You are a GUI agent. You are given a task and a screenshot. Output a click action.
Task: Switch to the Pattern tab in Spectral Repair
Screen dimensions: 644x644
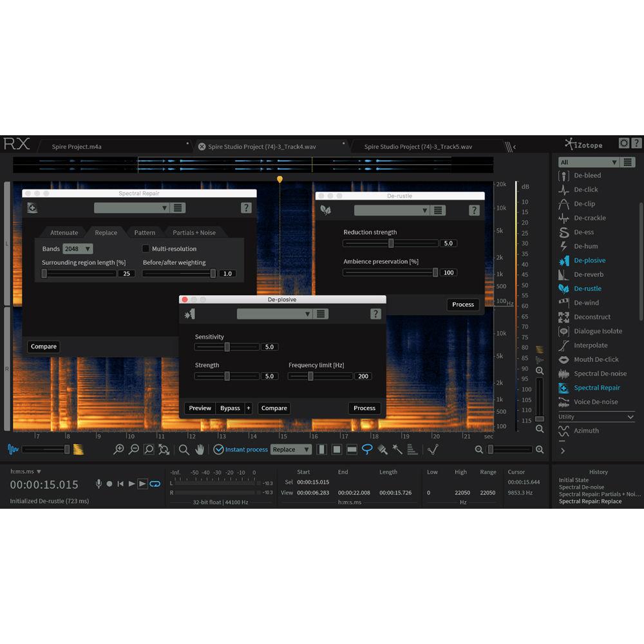[x=144, y=232]
